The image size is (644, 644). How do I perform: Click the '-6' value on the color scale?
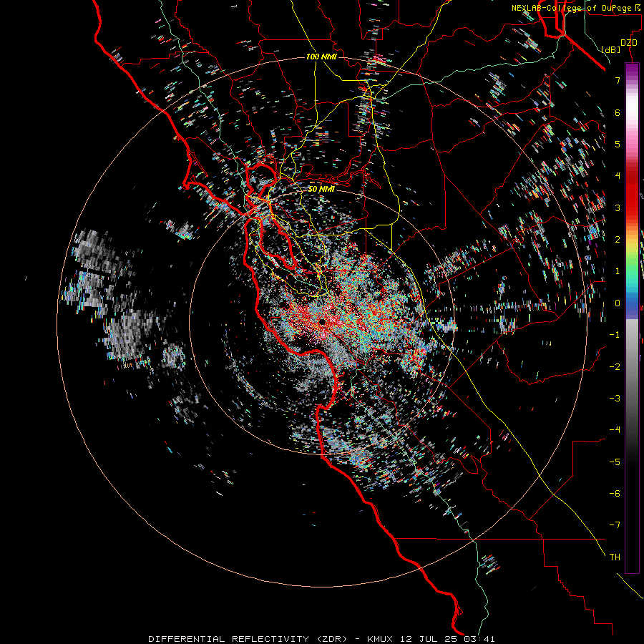tap(615, 494)
